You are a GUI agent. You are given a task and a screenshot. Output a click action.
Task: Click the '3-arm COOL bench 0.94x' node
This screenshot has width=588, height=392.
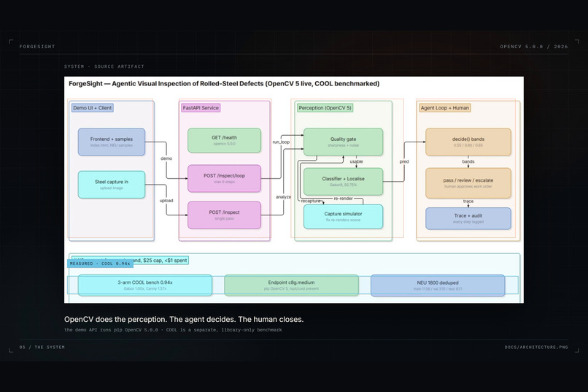(145, 285)
